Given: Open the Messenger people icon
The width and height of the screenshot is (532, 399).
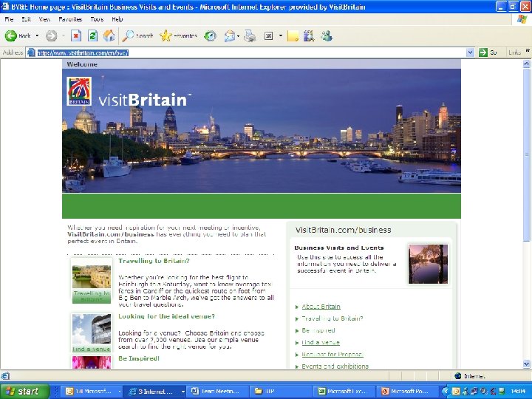Looking at the screenshot, I should (x=327, y=35).
